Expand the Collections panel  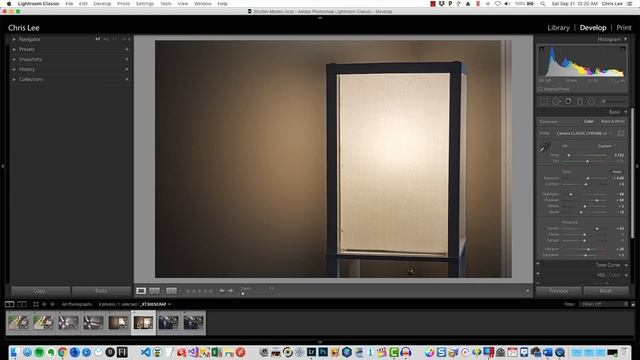pos(14,79)
